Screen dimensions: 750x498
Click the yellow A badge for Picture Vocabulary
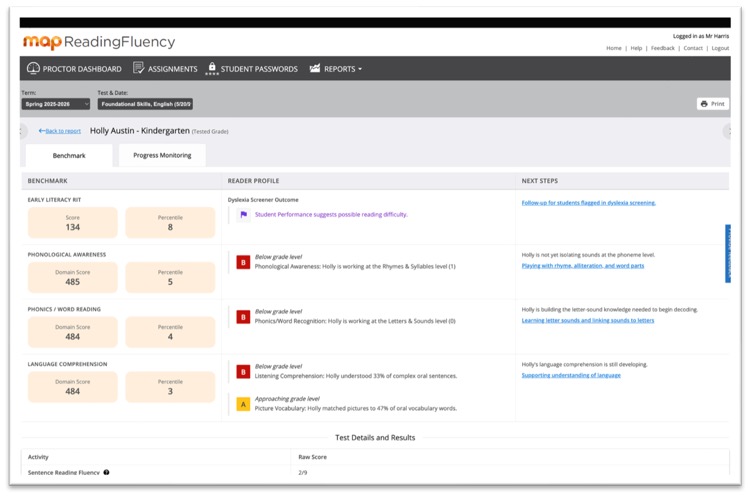(x=243, y=404)
